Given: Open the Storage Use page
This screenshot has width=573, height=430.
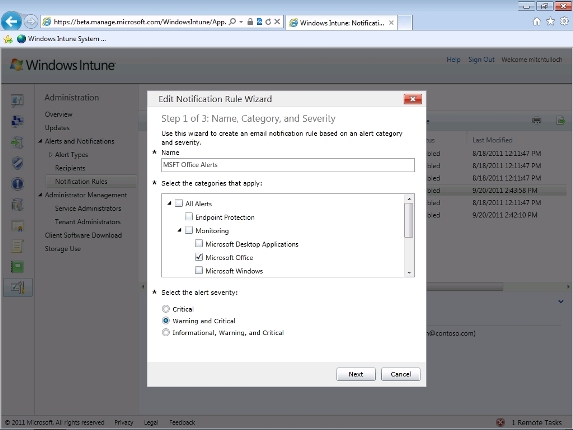Looking at the screenshot, I should click(62, 249).
